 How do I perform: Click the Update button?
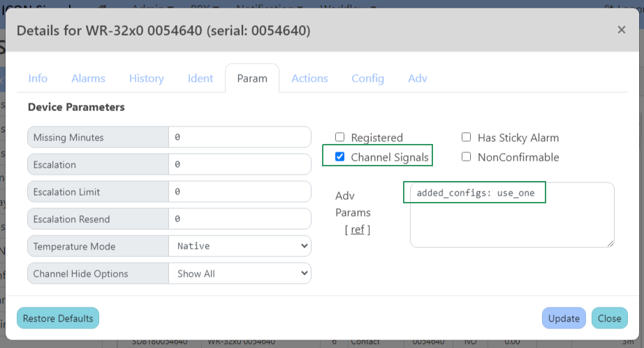564,318
